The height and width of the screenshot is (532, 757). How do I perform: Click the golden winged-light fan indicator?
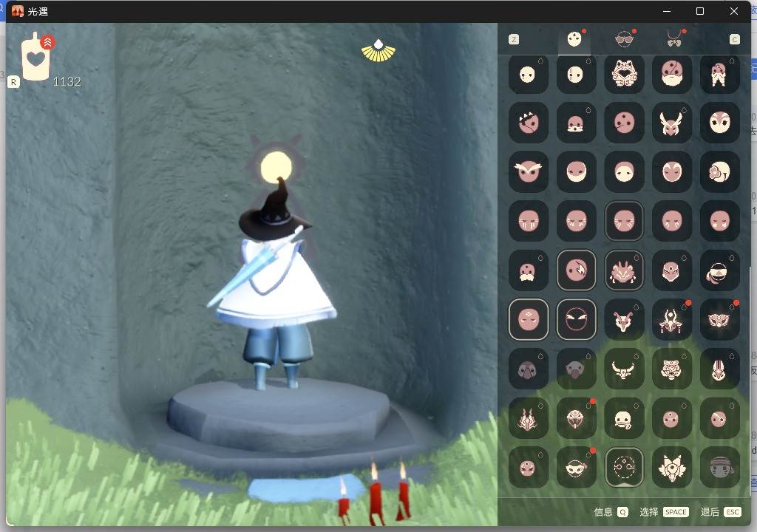point(378,51)
